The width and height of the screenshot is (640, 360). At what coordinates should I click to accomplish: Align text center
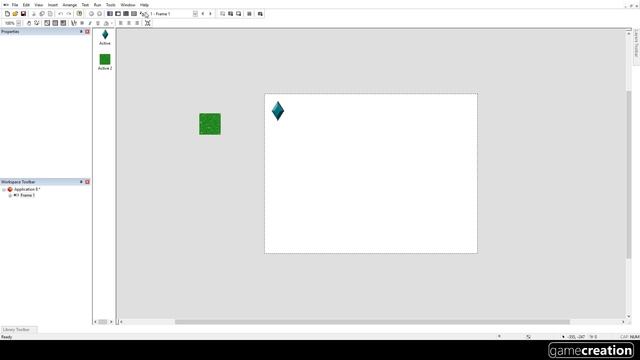tap(129, 23)
